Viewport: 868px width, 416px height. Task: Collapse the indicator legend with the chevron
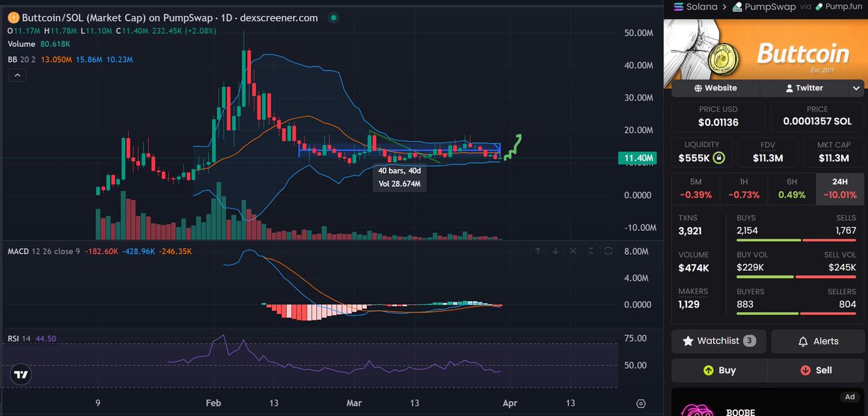[x=17, y=75]
